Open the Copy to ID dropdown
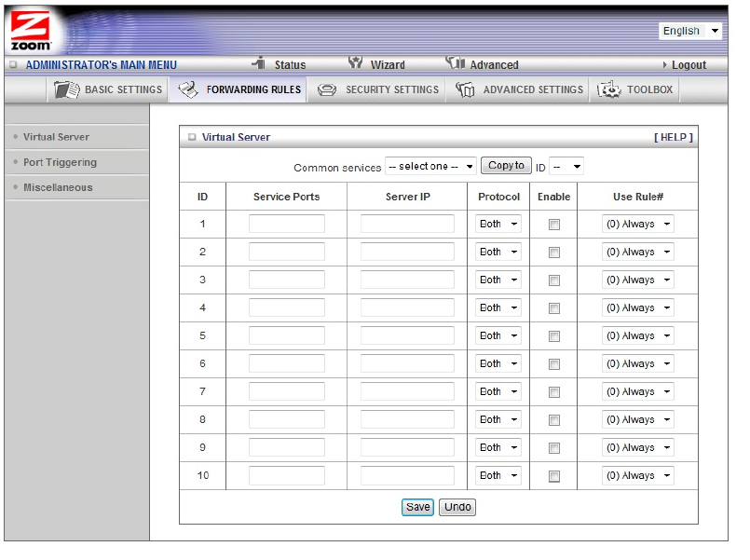This screenshot has height=560, width=750. (566, 167)
